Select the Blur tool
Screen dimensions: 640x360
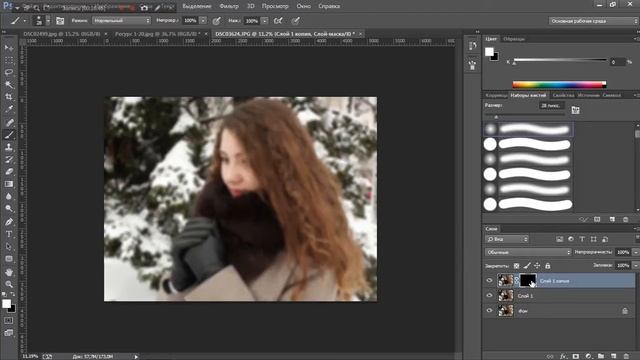[x=9, y=196]
